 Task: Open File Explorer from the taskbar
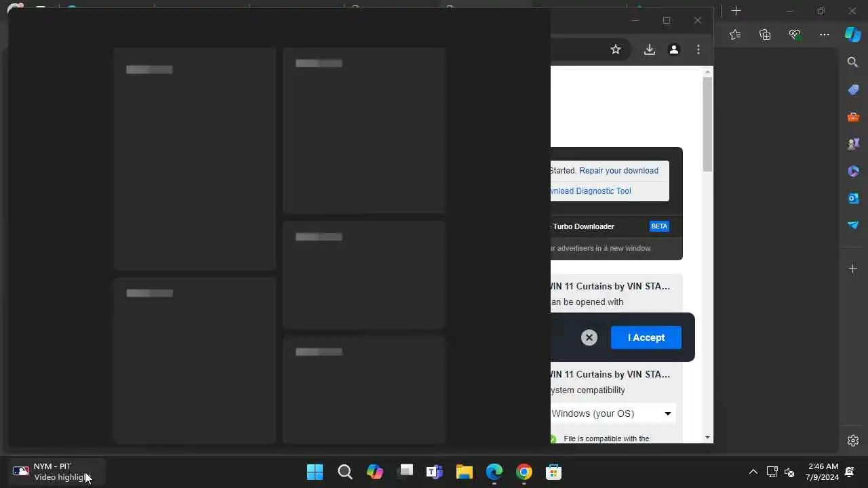point(464,472)
